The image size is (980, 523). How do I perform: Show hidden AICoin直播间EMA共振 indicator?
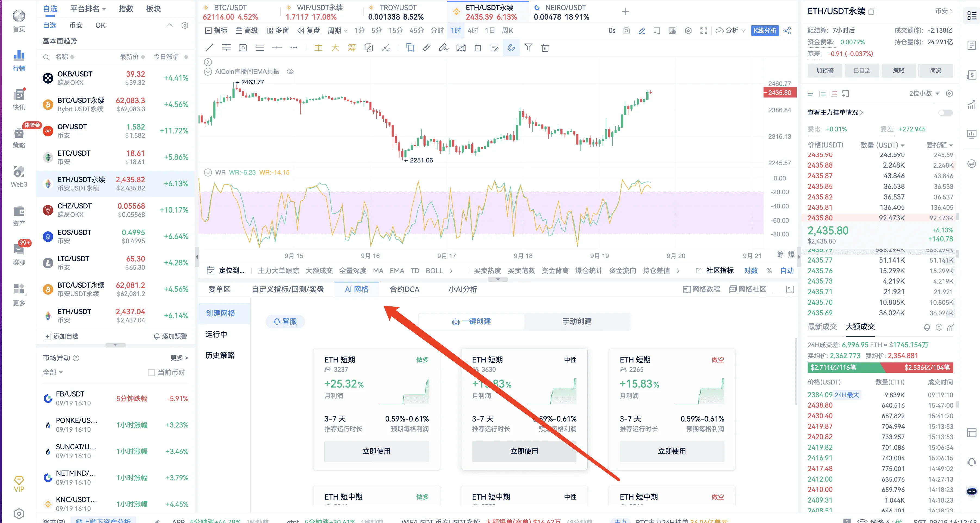[x=290, y=72]
